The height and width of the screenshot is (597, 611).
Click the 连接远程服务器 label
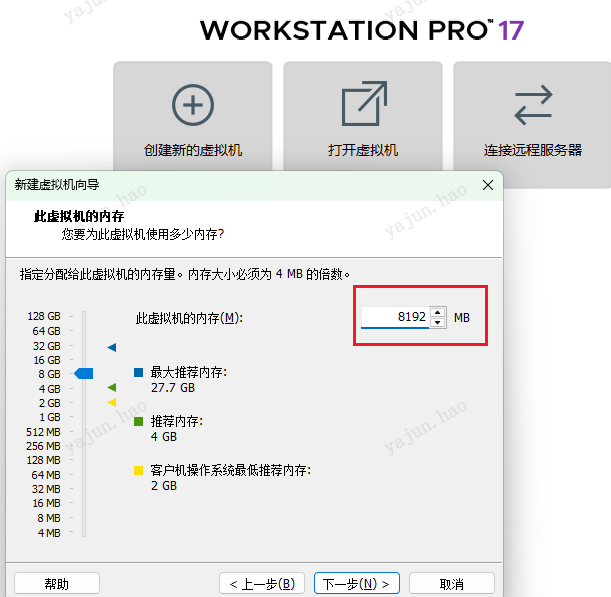[x=533, y=150]
